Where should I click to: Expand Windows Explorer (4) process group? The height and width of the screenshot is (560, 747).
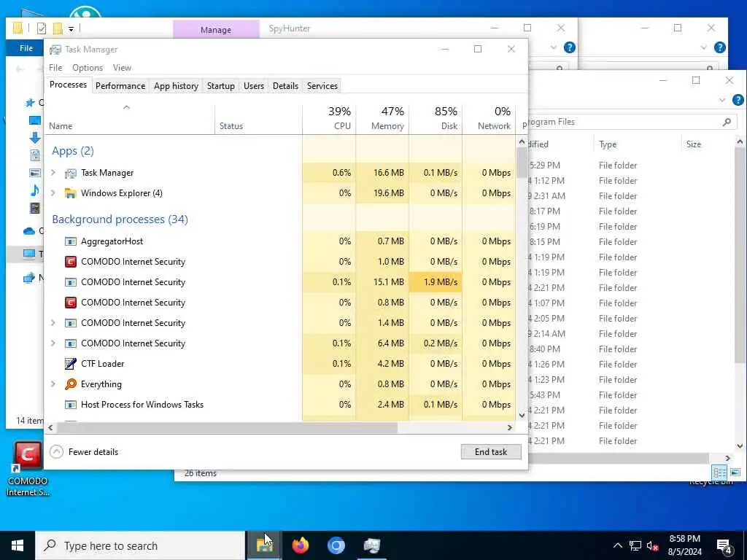click(x=53, y=192)
